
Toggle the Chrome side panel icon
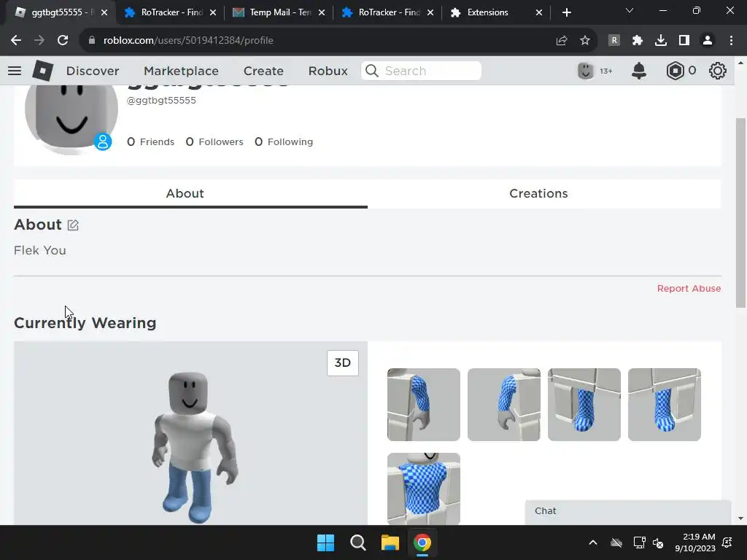pos(684,41)
